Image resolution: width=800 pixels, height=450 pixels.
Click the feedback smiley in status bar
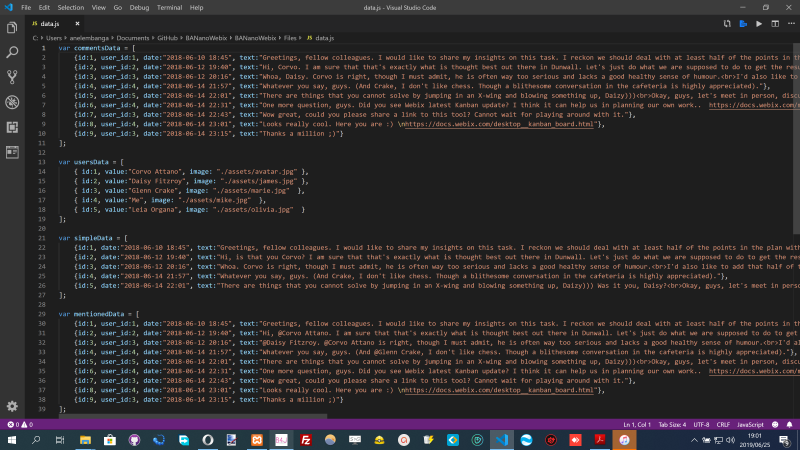(776, 425)
